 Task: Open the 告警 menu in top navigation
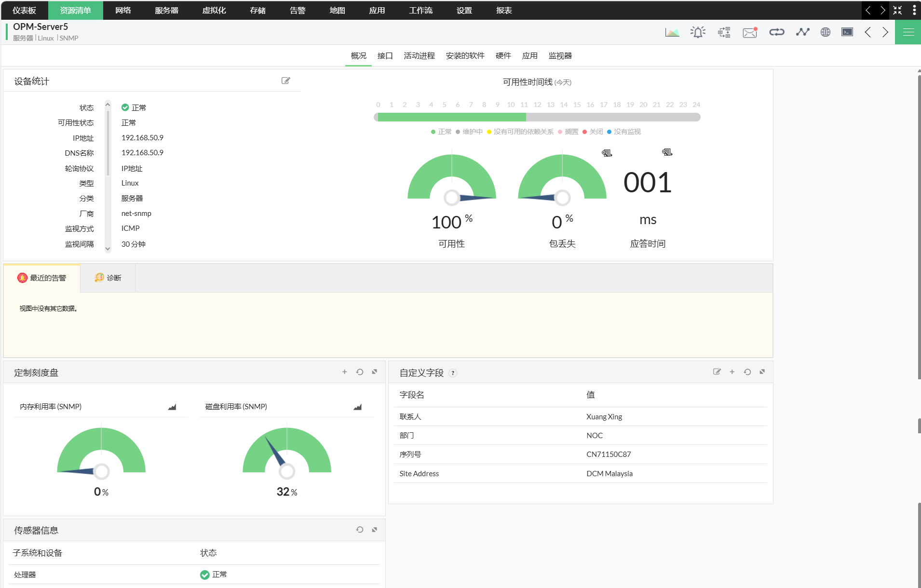pyautogui.click(x=298, y=10)
